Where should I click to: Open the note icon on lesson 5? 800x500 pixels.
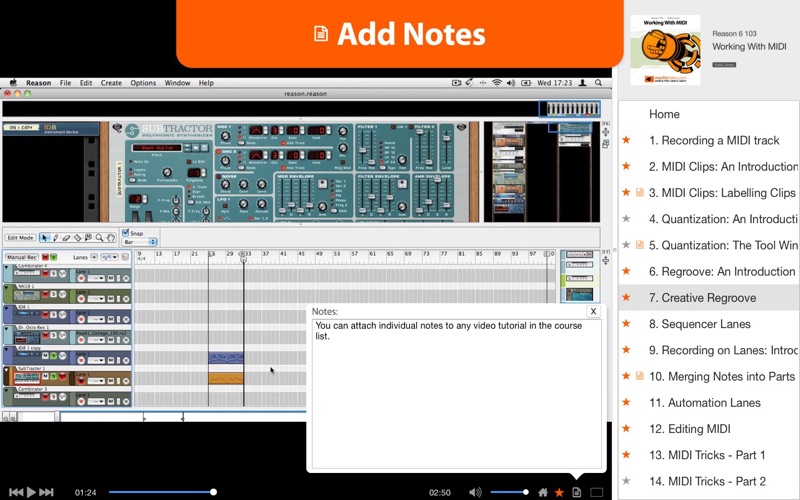coord(639,245)
